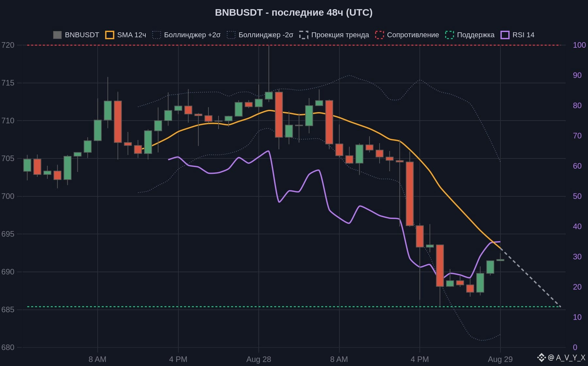This screenshot has width=588, height=366.
Task: Click the chart title BNBUSDT - последние 48ч (UTC)
Action: click(x=294, y=12)
